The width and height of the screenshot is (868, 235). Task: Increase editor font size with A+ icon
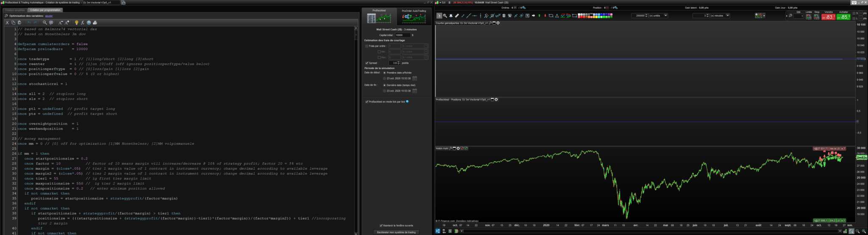pos(67,22)
